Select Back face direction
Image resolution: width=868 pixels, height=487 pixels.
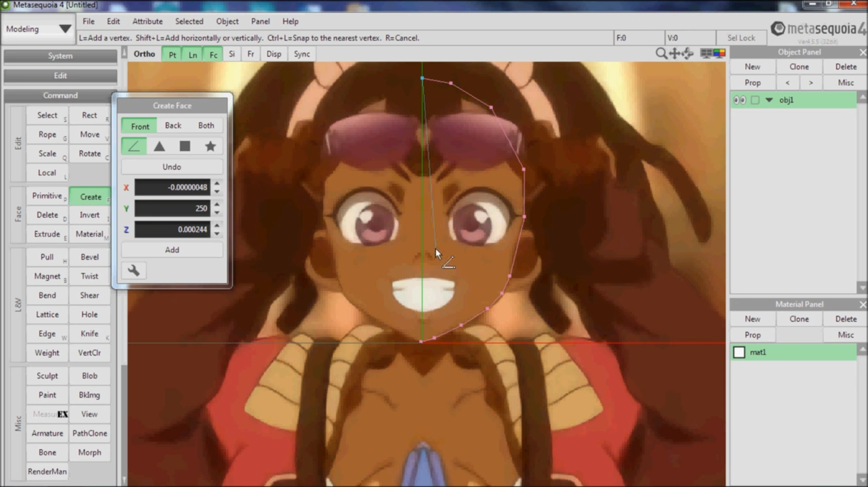173,126
